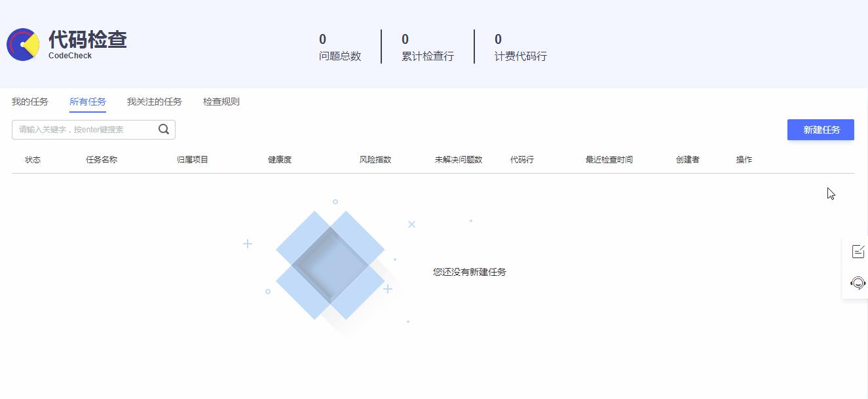
Task: Click the 健康度 column header
Action: pyautogui.click(x=279, y=159)
